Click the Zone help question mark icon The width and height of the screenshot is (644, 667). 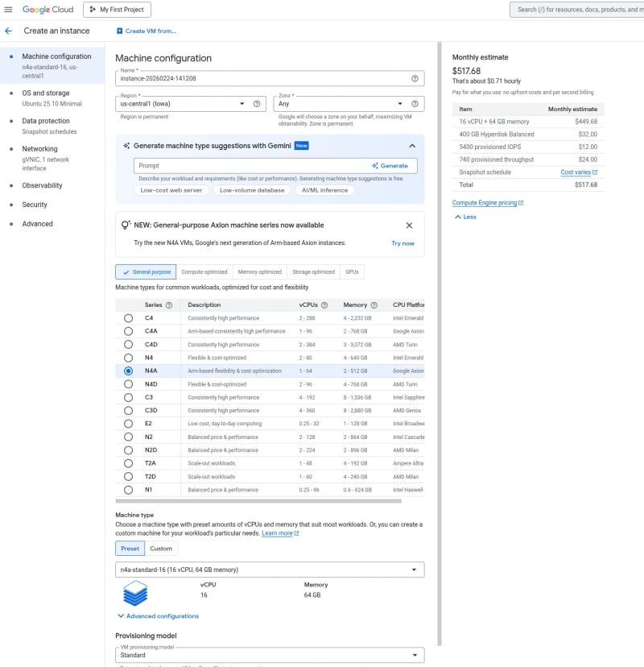coord(415,104)
